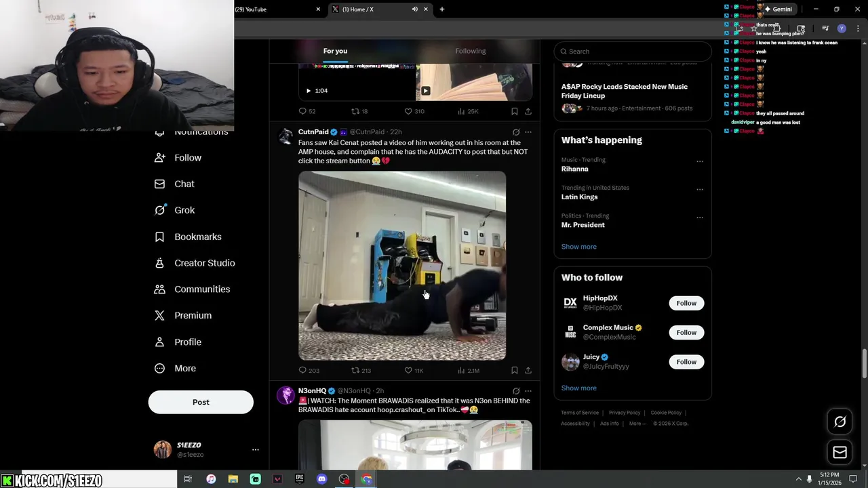Follow HipHopDX
The image size is (868, 488).
[x=686, y=303]
